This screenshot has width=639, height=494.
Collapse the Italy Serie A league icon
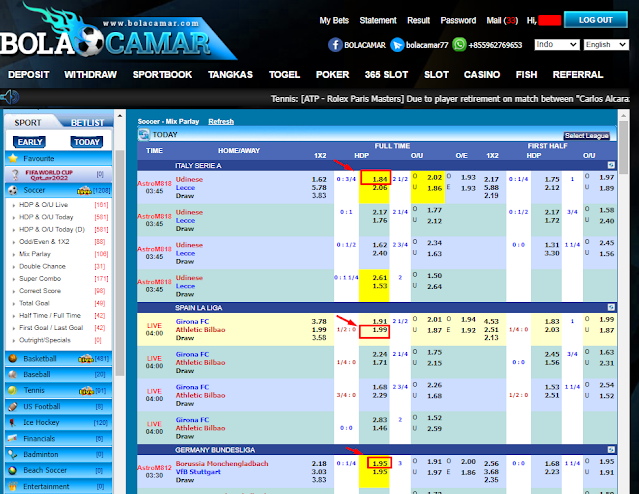[x=611, y=165]
